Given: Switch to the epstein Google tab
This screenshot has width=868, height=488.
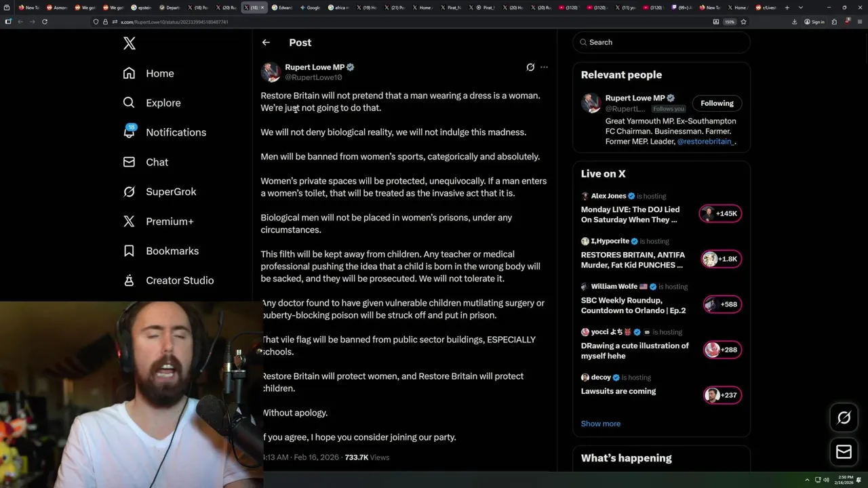Looking at the screenshot, I should pos(141,7).
